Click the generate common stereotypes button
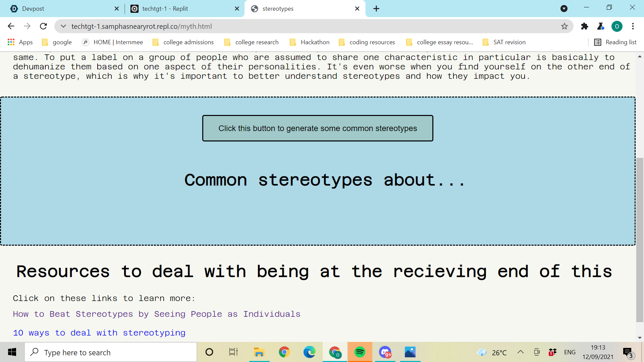This screenshot has height=362, width=644. [318, 128]
